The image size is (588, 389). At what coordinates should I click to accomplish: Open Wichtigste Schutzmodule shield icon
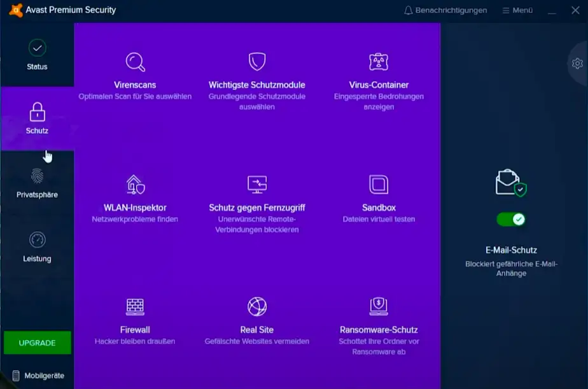click(x=256, y=62)
